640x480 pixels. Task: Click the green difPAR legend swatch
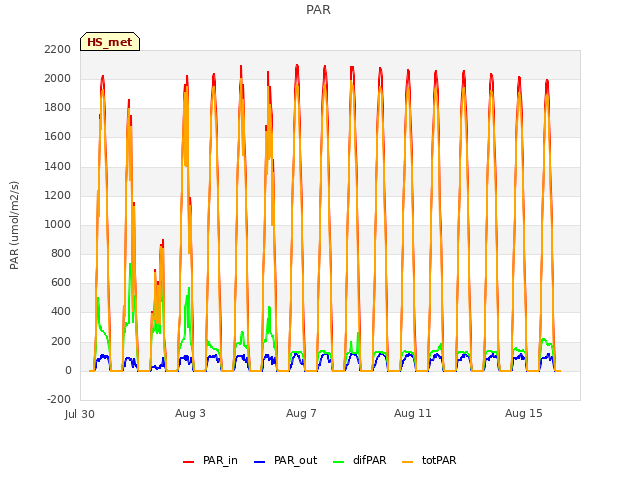point(339,462)
